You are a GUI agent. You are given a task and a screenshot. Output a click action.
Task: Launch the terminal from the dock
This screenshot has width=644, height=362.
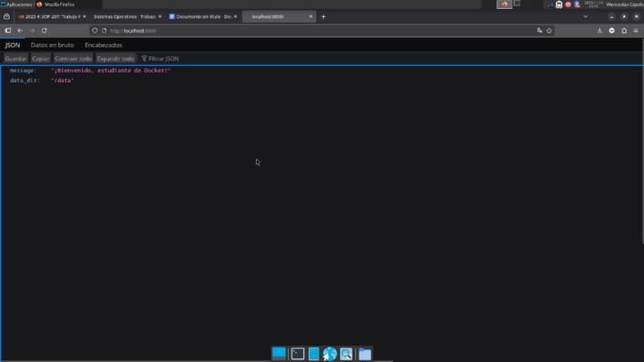pos(298,354)
